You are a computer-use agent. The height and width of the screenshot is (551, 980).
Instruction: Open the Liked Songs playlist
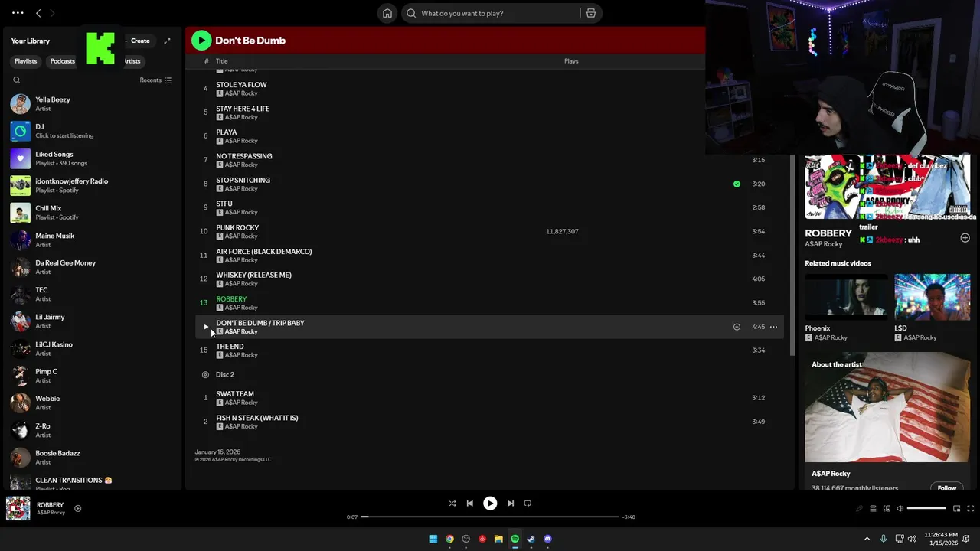point(92,158)
